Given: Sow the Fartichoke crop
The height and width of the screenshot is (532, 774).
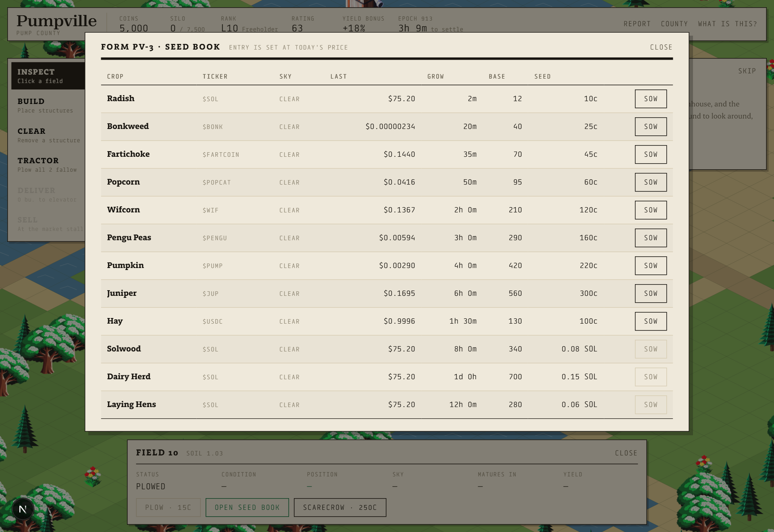Looking at the screenshot, I should point(651,154).
